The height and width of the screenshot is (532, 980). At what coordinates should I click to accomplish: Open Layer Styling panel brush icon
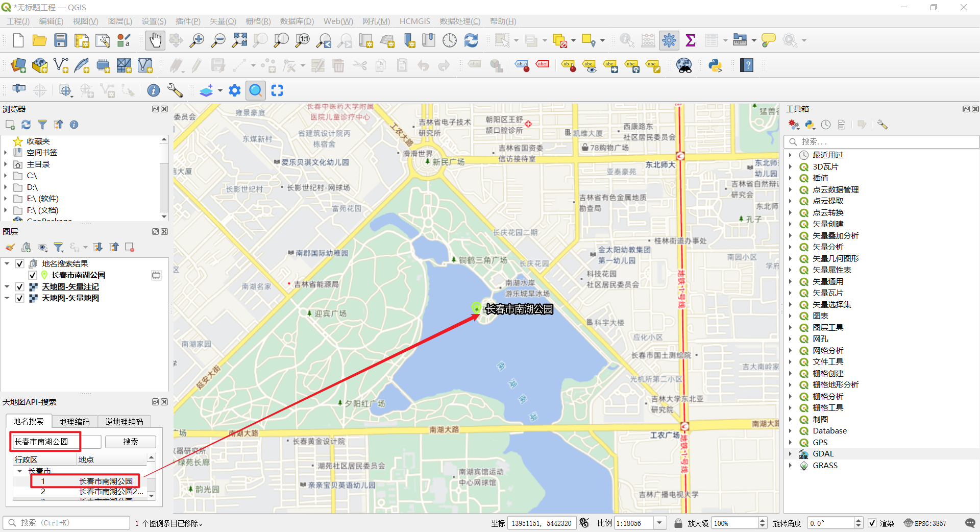[10, 248]
